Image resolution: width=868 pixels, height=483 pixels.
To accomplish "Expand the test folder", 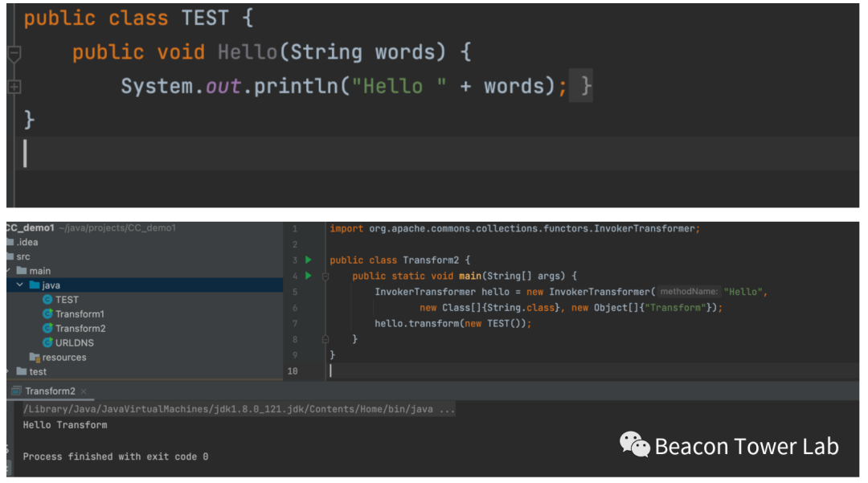I will tap(8, 372).
